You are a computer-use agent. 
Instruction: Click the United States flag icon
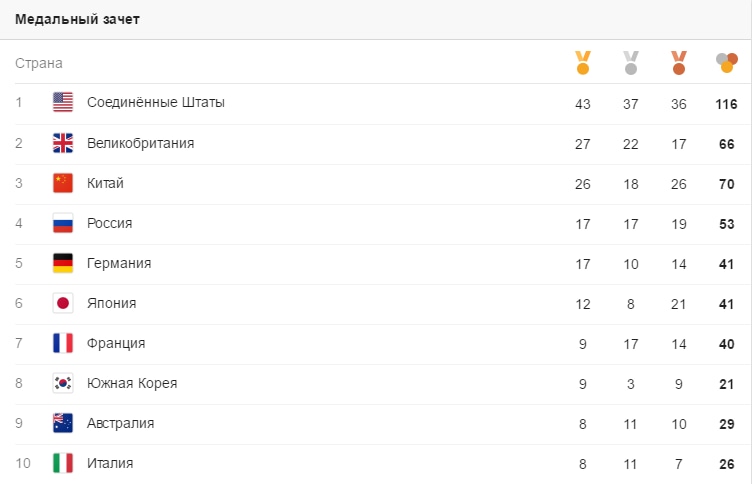63,102
